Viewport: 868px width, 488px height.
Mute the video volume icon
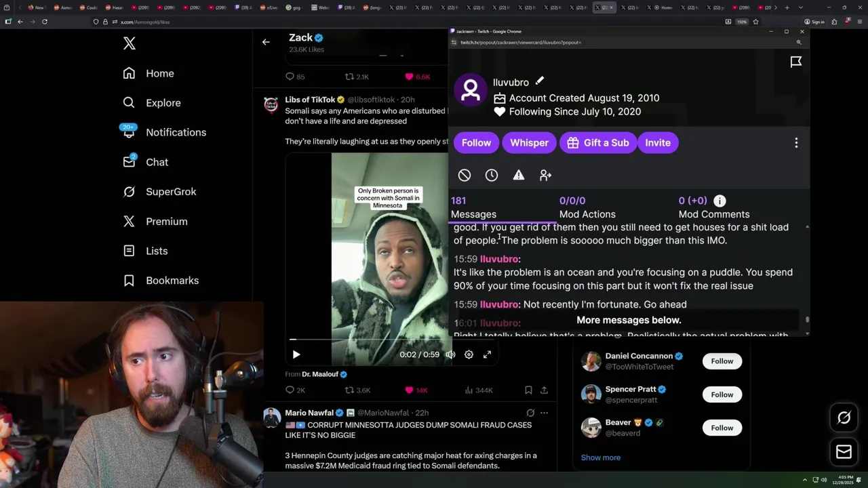tap(450, 354)
